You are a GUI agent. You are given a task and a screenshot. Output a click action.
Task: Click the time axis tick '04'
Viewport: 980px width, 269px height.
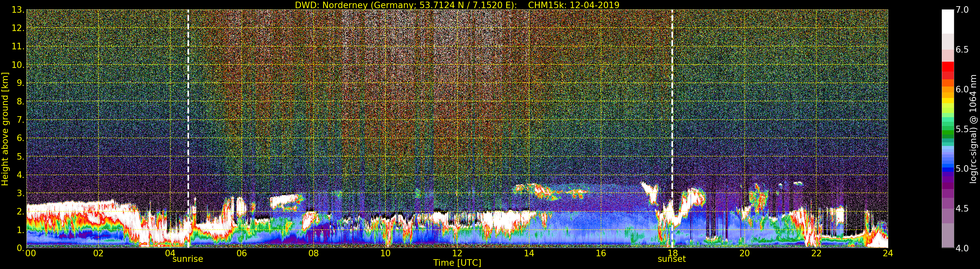[x=170, y=253]
